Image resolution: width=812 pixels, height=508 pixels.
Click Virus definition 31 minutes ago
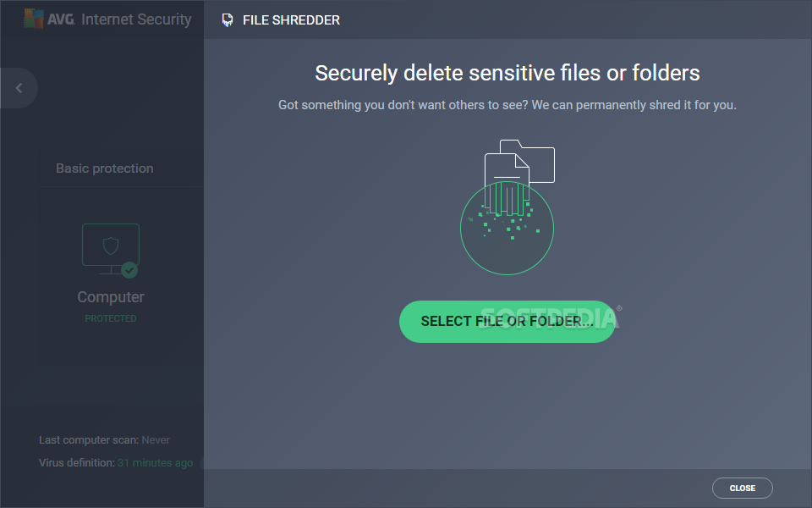point(116,463)
